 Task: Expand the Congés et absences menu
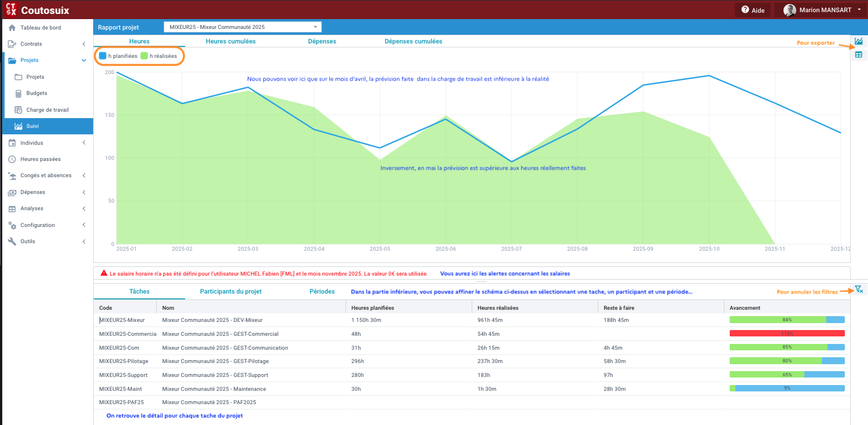pyautogui.click(x=46, y=175)
